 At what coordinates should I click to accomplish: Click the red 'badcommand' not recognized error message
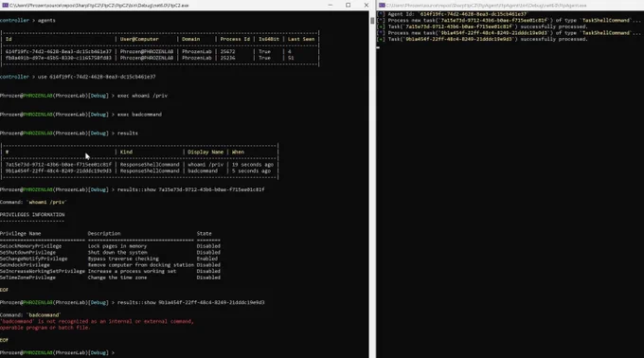[x=97, y=324]
